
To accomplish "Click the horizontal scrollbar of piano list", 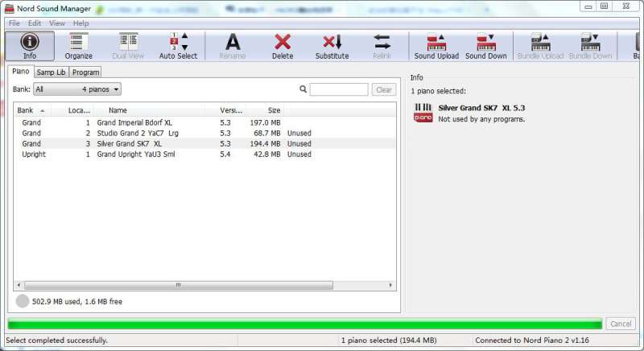I will tap(178, 285).
